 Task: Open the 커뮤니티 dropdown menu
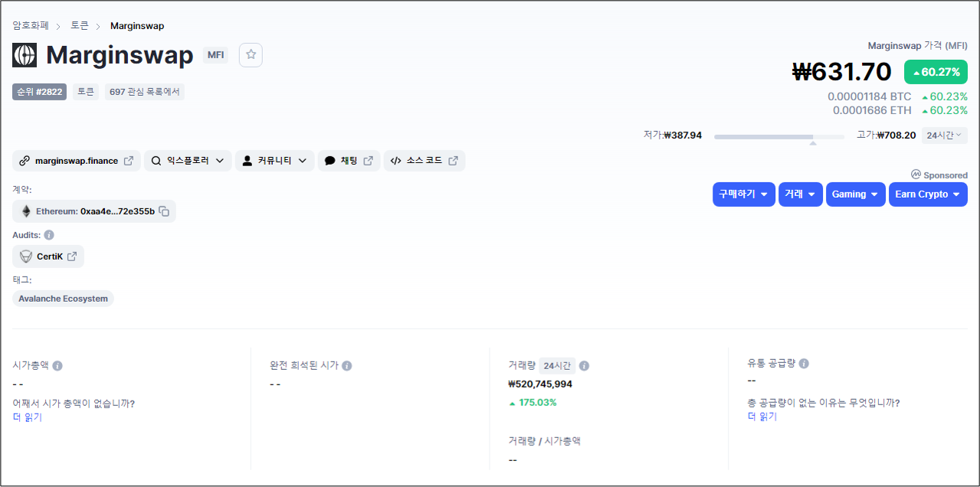(x=274, y=161)
